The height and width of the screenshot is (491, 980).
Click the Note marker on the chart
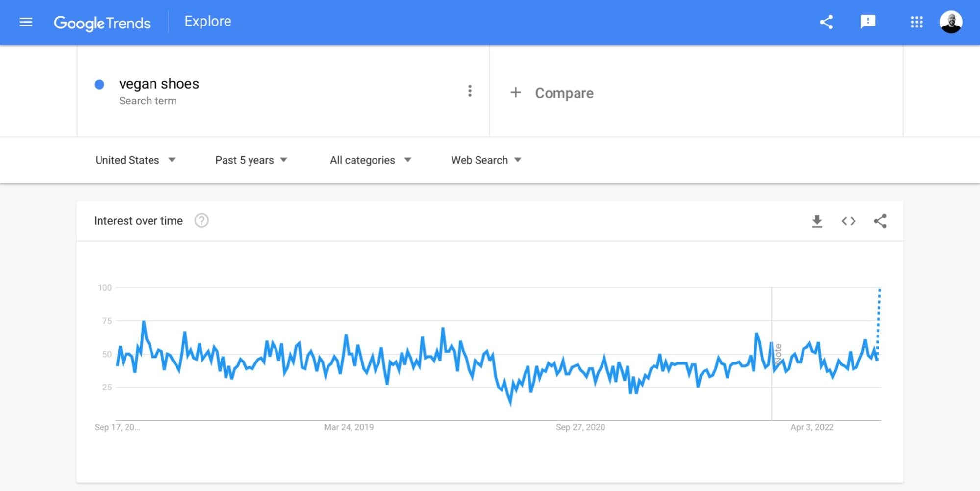[778, 354]
